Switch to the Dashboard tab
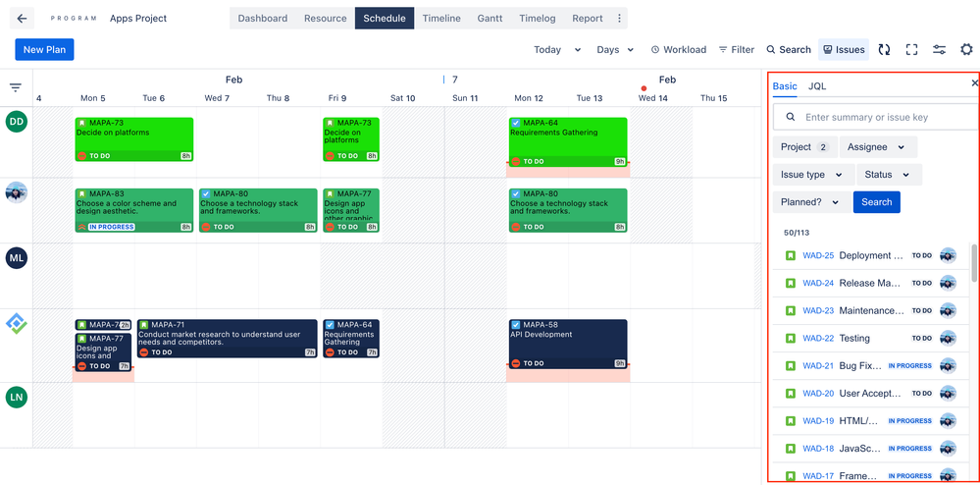Image resolution: width=980 pixels, height=485 pixels. pyautogui.click(x=263, y=18)
